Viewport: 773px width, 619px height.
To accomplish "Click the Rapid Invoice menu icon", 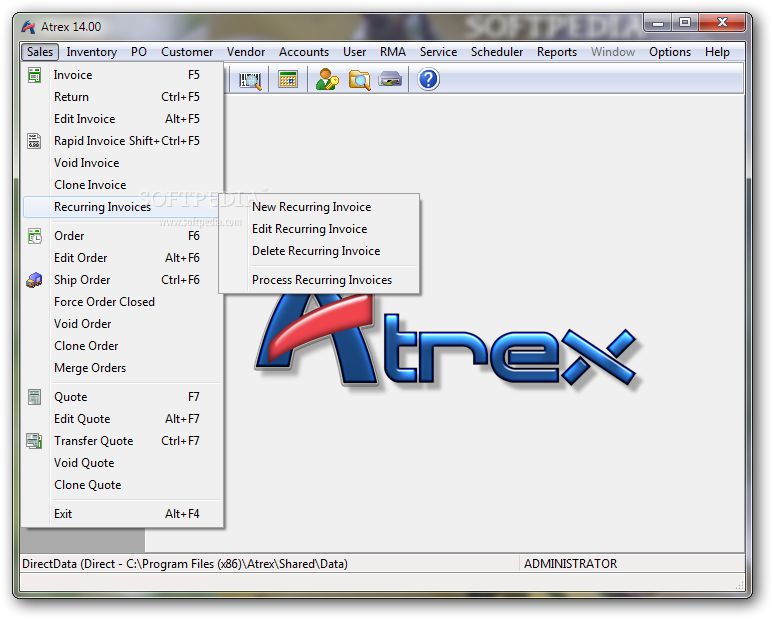I will pyautogui.click(x=34, y=141).
